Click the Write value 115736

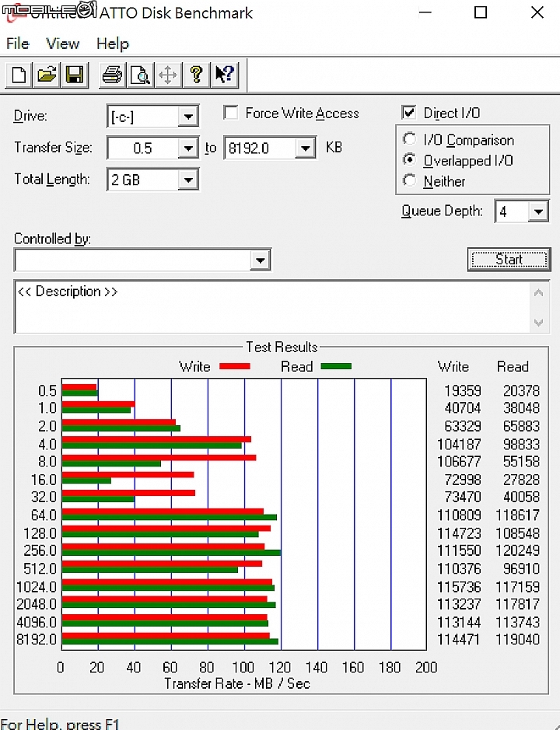[459, 587]
